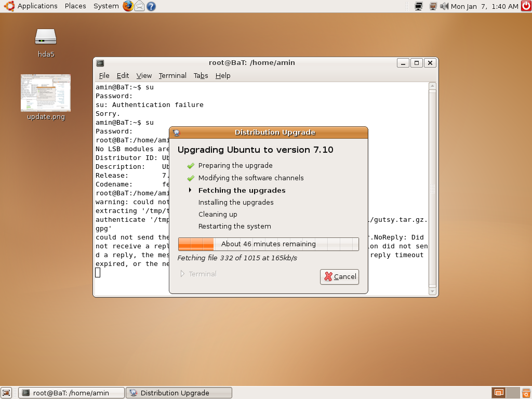Image resolution: width=532 pixels, height=399 pixels.
Task: Click the Show Desktop icon in bottom panel
Action: tap(6, 393)
